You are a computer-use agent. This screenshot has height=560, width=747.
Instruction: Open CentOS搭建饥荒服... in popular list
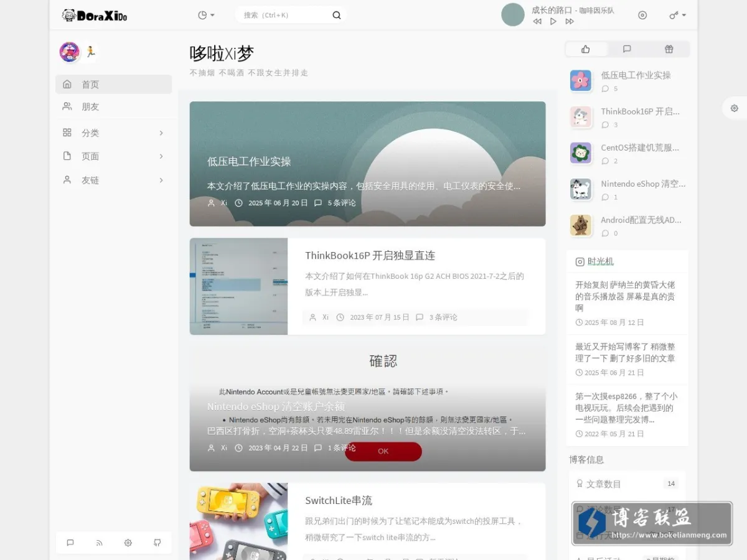coord(640,147)
